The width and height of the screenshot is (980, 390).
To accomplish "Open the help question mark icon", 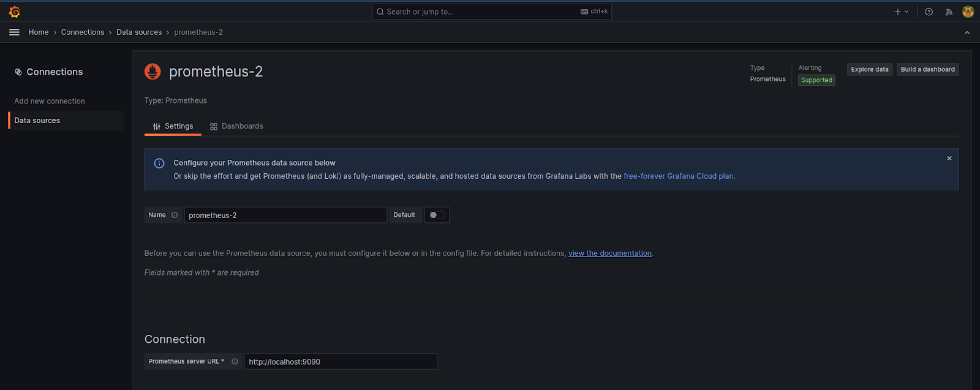I will pyautogui.click(x=929, y=12).
